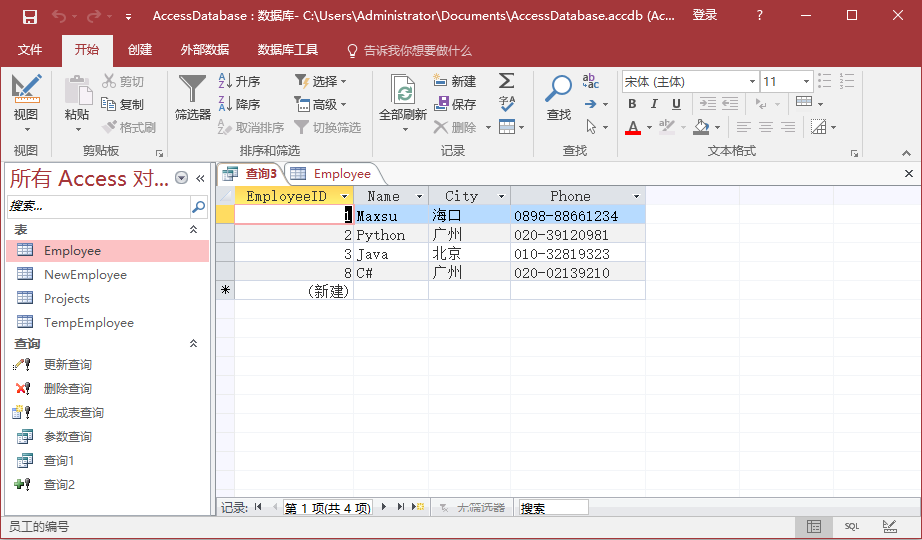Click the navigation pane 搜索 input field
This screenshot has width=922, height=540.
coord(98,207)
